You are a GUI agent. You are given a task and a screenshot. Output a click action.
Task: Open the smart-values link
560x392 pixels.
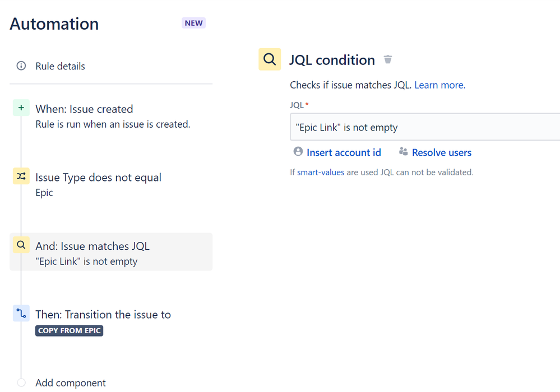[x=321, y=172]
